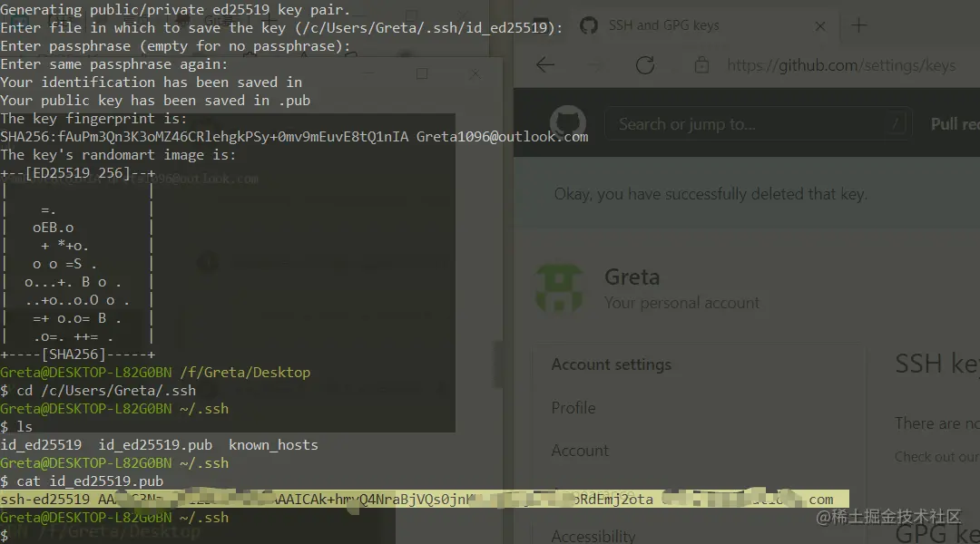
Task: Click the highlighted ssh-ed25519 public key line
Action: [x=425, y=499]
